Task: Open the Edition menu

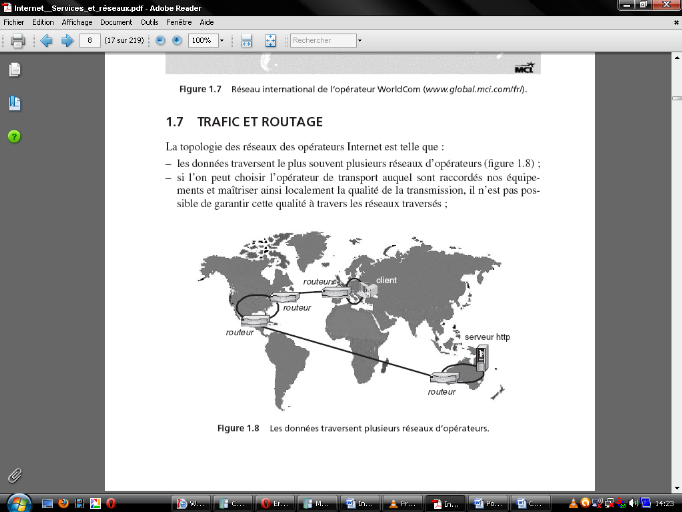Action: pos(43,22)
